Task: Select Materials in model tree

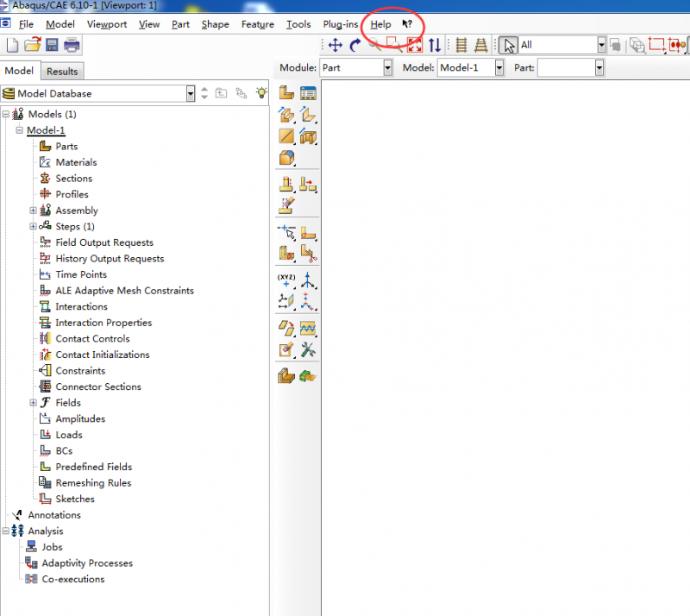Action: point(76,162)
